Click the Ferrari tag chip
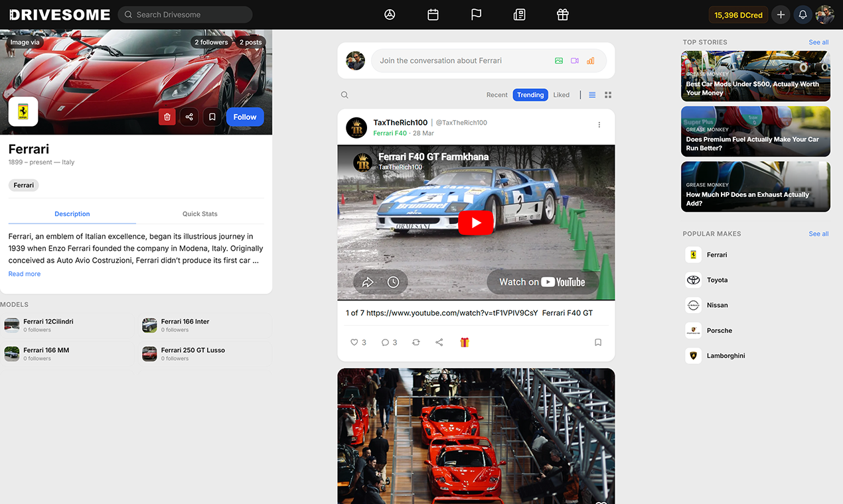843x504 pixels. pyautogui.click(x=24, y=185)
